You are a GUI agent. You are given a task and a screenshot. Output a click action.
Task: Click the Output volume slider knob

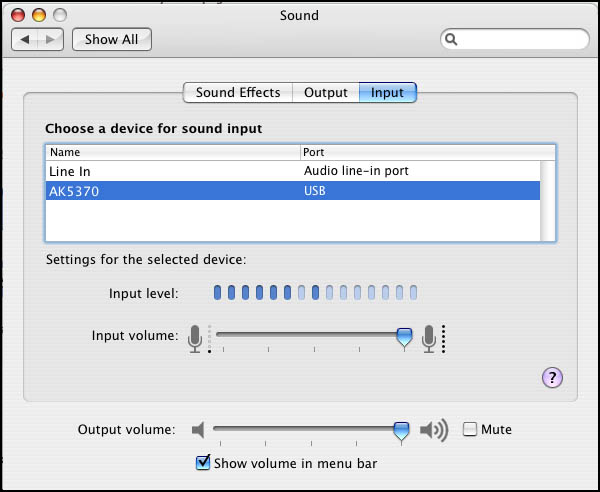click(401, 430)
